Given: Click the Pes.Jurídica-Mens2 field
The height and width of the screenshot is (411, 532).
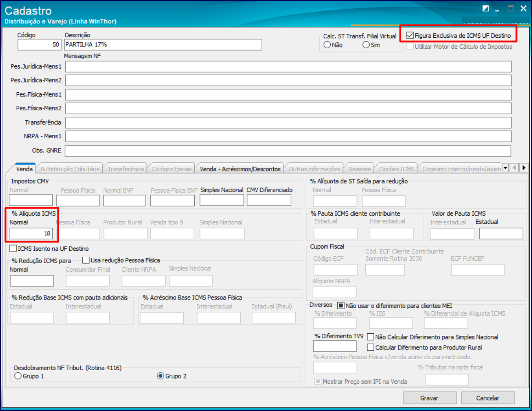Looking at the screenshot, I should 288,81.
